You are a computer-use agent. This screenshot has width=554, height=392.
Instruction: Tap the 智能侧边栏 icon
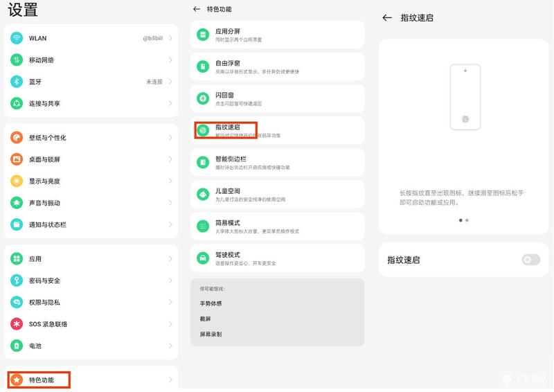tap(203, 162)
